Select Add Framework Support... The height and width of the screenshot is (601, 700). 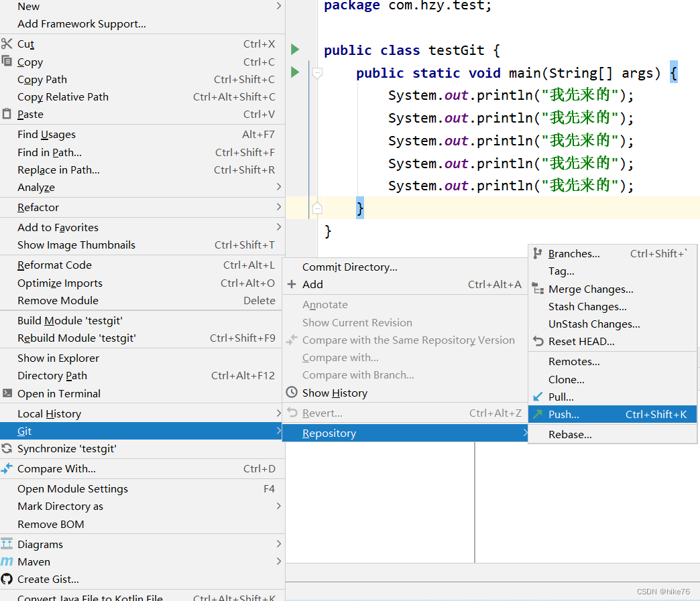(x=142, y=23)
